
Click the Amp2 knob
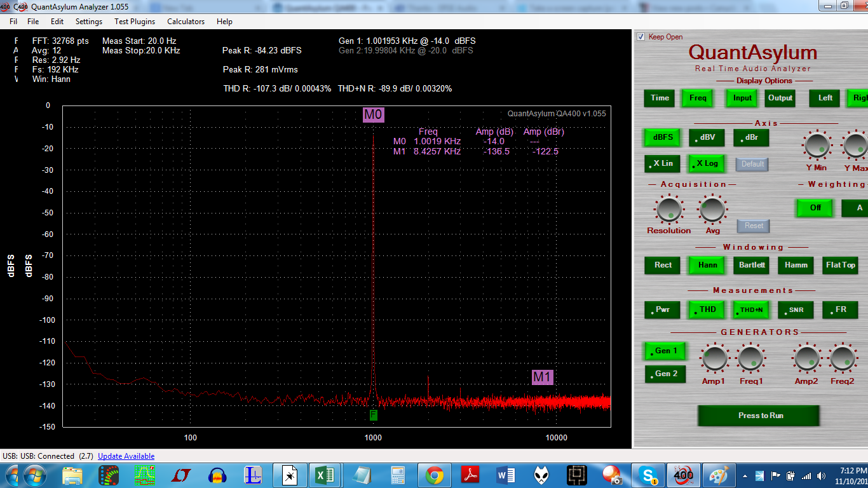807,358
